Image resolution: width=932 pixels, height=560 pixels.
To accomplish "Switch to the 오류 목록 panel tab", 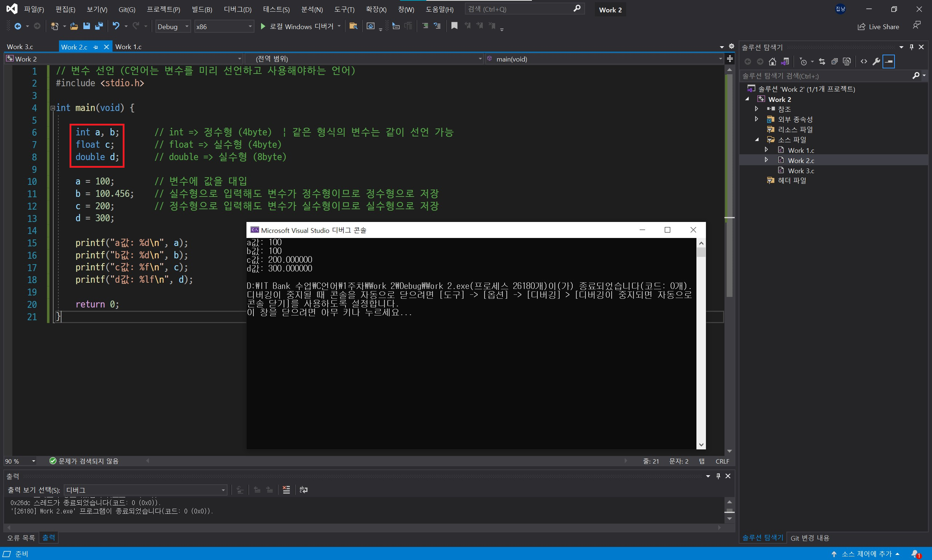I will point(21,538).
